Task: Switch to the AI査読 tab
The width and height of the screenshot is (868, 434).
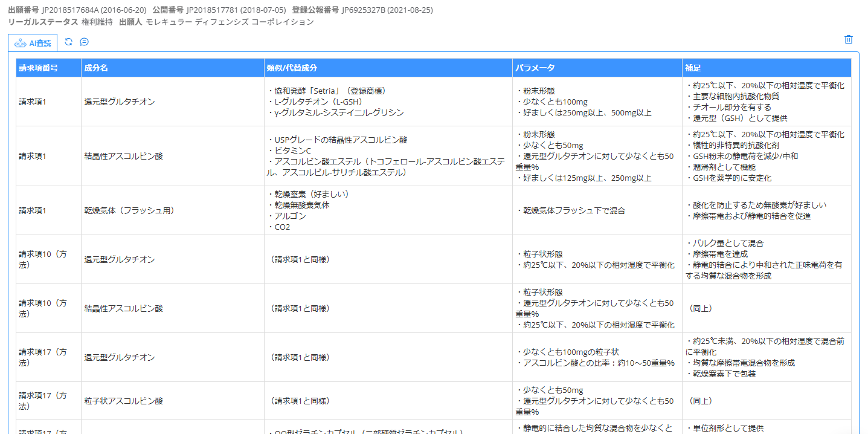Action: tap(33, 43)
